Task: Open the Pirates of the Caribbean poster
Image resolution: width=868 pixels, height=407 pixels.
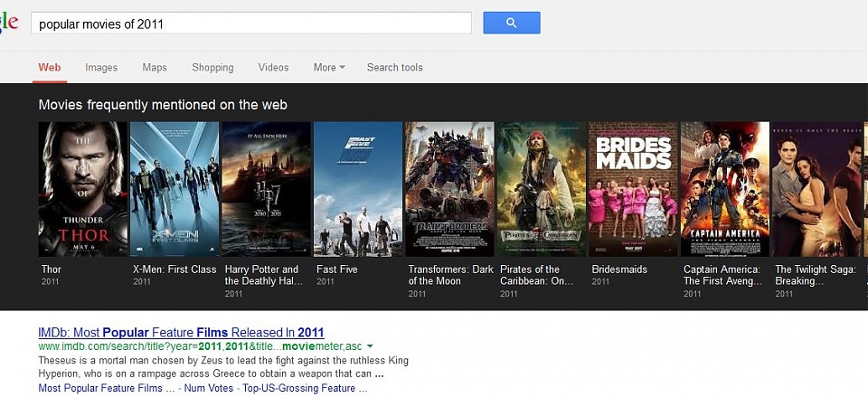Action: pyautogui.click(x=542, y=189)
